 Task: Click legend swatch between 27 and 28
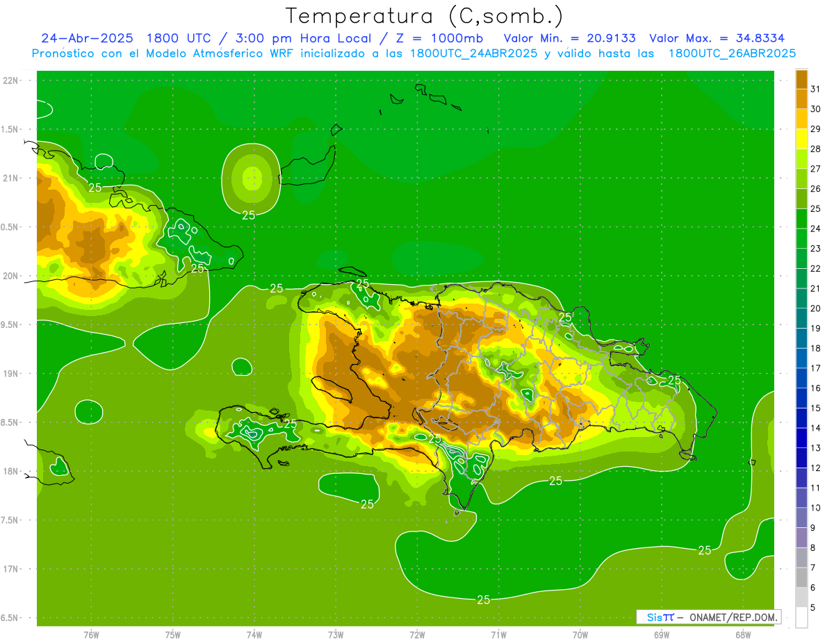801,159
